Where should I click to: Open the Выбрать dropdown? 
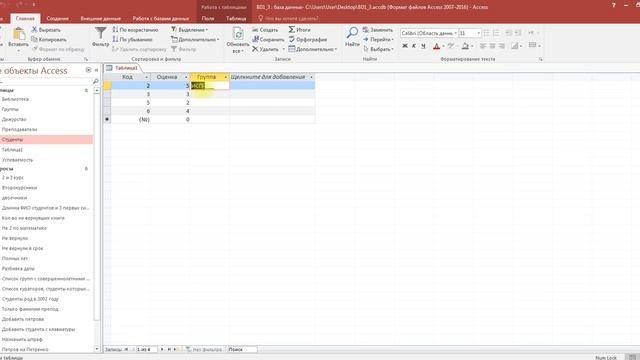click(x=378, y=49)
